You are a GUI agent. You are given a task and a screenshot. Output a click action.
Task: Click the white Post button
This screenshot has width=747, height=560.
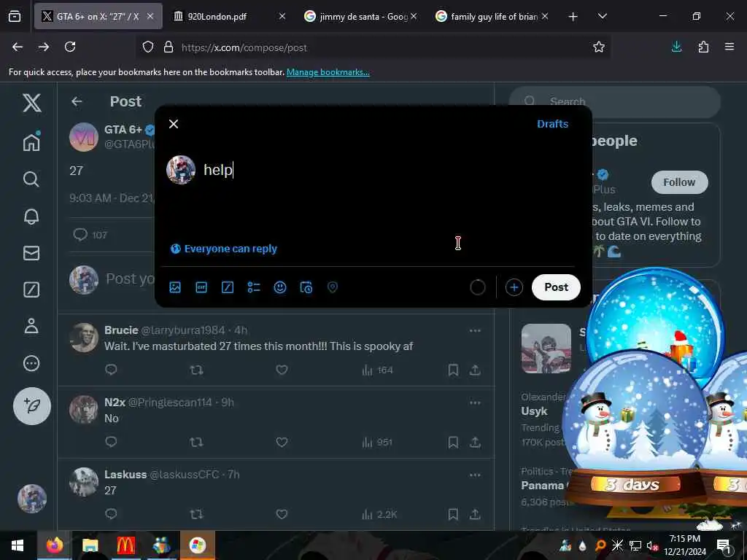[556, 287]
